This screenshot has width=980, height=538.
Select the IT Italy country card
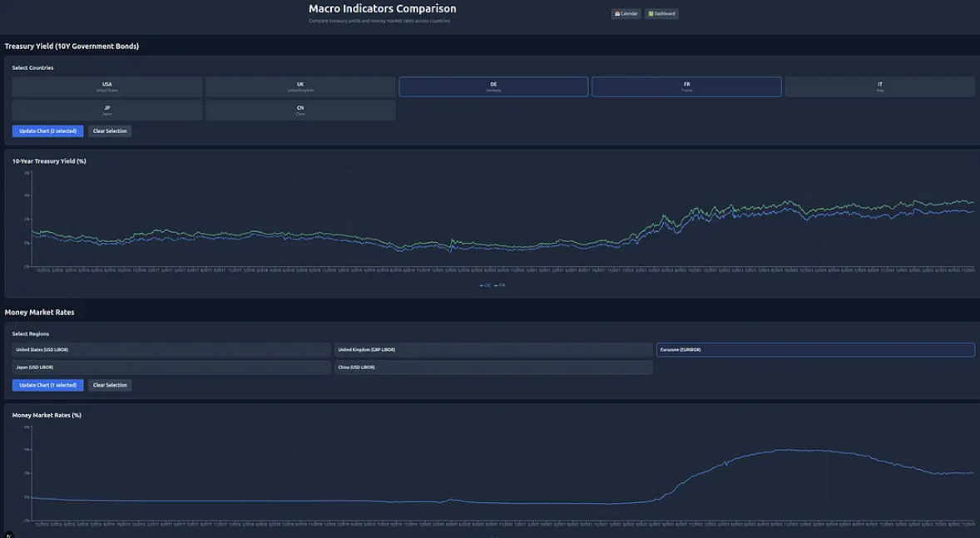(881, 86)
